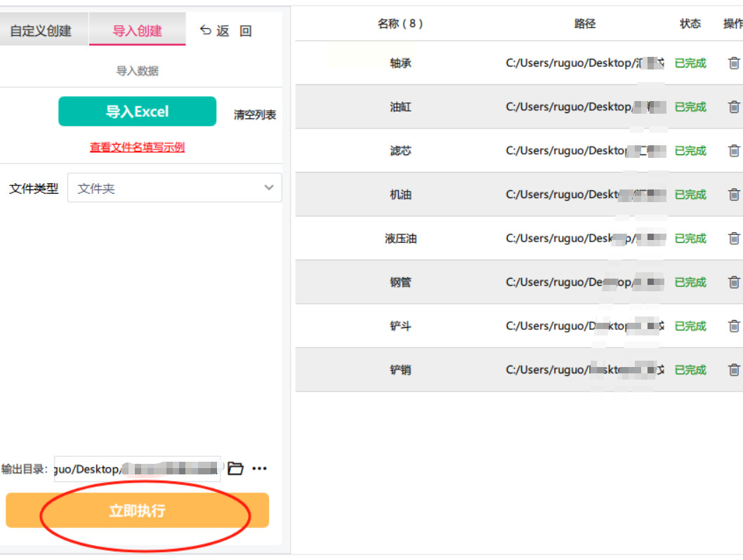Select the 滤芯 name cell
This screenshot has height=560, width=743.
click(x=400, y=151)
